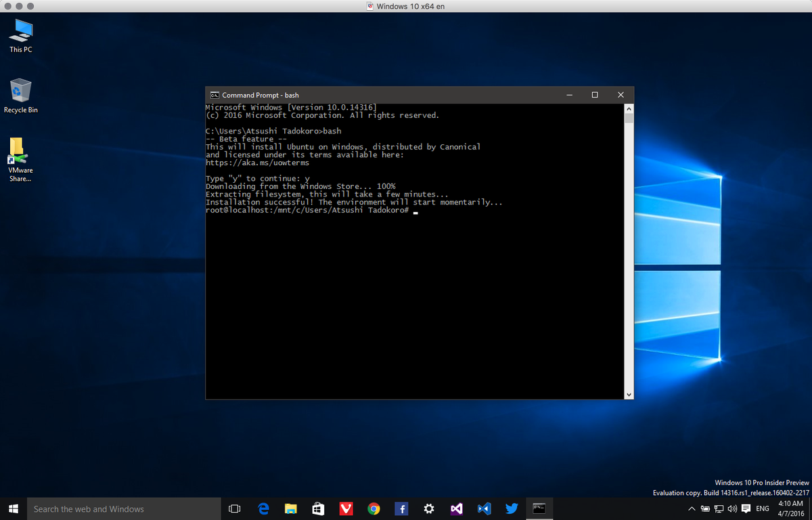
Task: Click the '-- Beta feature --' console line
Action: coord(246,139)
